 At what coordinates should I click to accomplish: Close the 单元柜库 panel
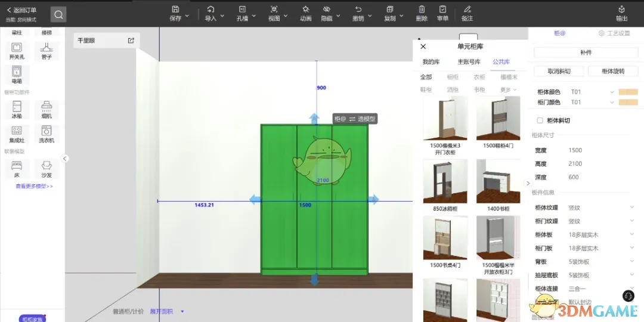423,47
